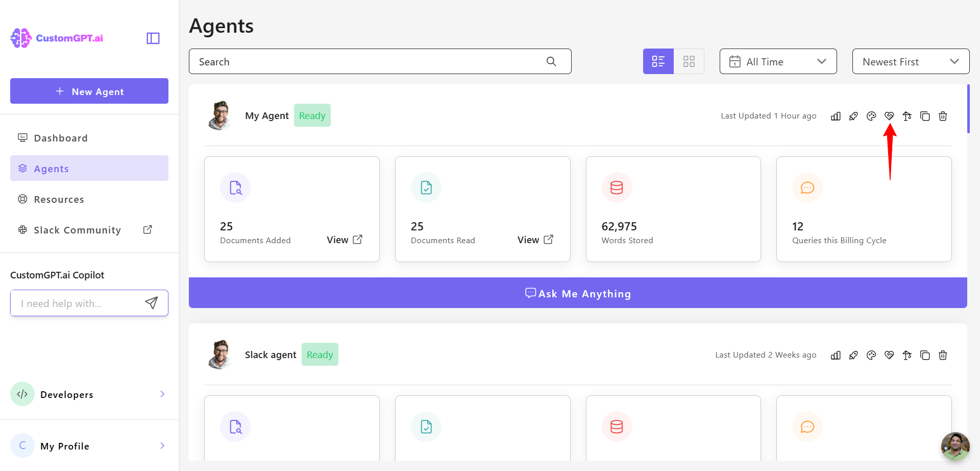The height and width of the screenshot is (471, 980).
Task: Delete Slack agent using the trash icon
Action: tap(943, 355)
